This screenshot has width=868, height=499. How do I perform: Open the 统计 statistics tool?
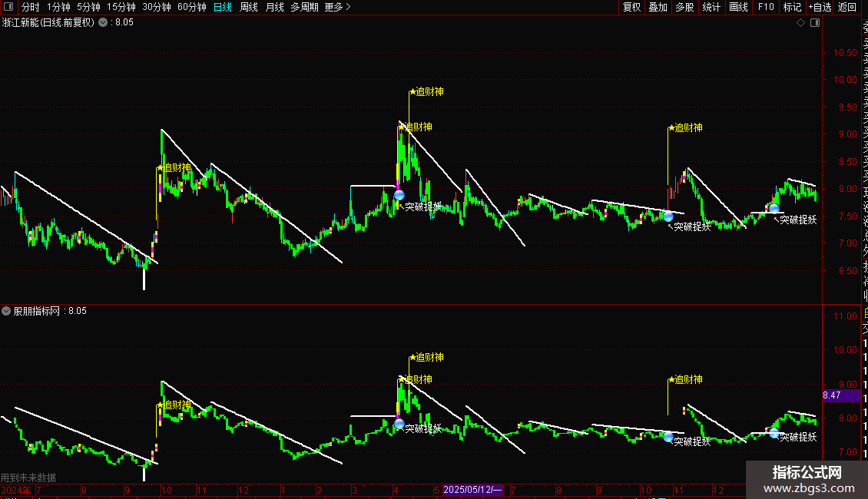pyautogui.click(x=711, y=7)
